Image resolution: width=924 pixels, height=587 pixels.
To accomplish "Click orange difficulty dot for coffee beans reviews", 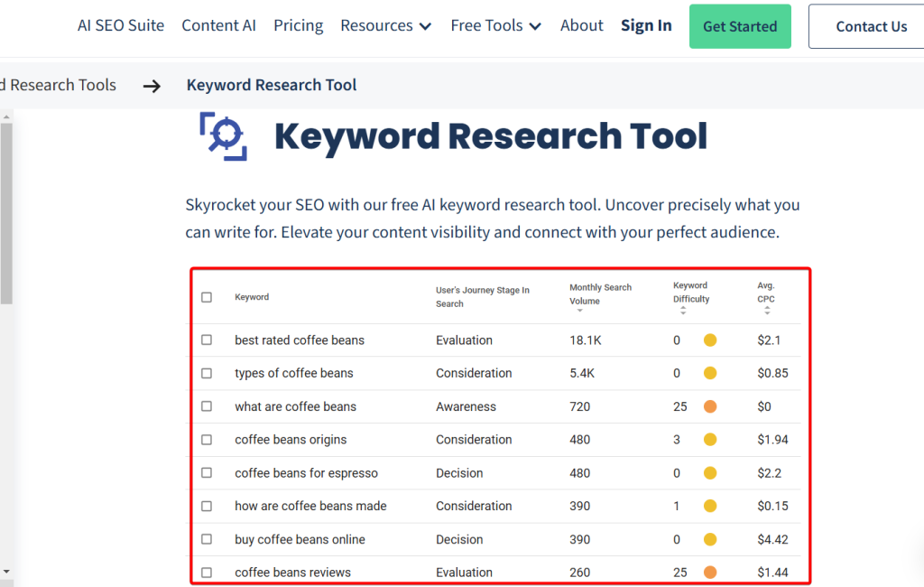I will 710,573.
